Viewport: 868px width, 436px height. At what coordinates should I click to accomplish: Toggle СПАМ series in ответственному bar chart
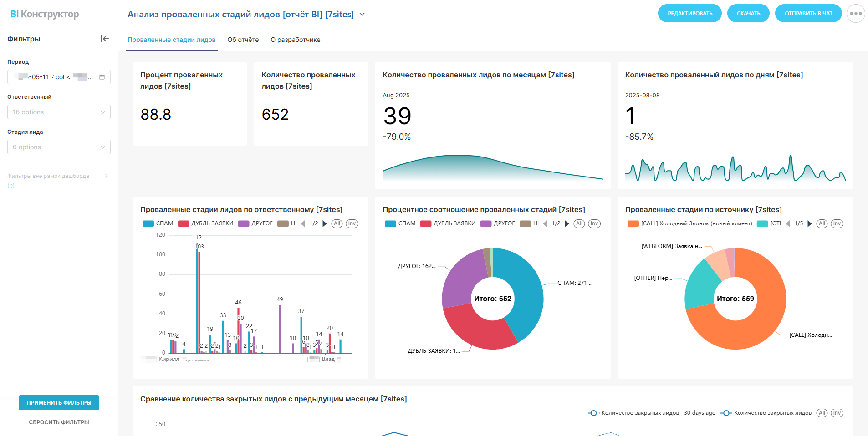tap(158, 223)
